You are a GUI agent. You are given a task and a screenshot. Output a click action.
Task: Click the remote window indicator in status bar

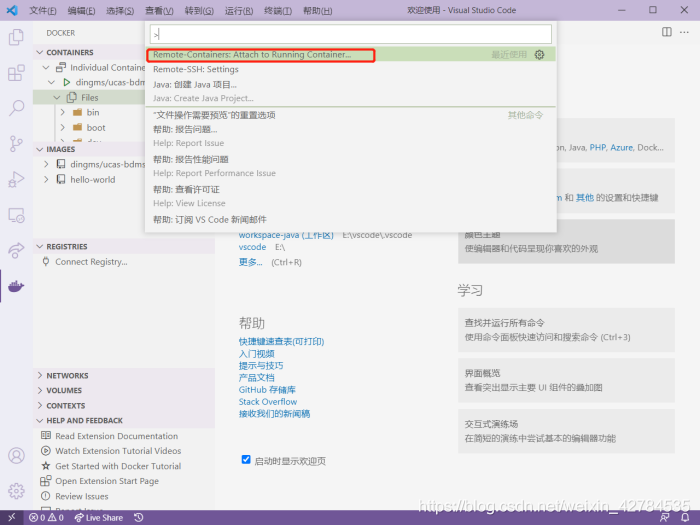11,517
